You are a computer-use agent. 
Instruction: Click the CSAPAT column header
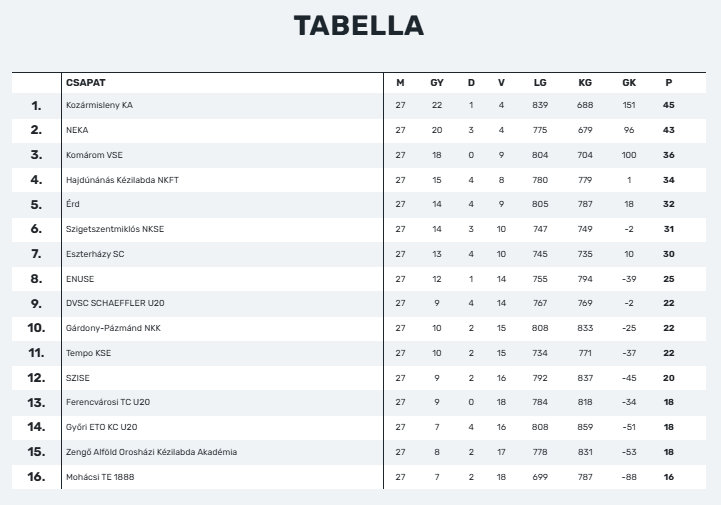point(86,83)
